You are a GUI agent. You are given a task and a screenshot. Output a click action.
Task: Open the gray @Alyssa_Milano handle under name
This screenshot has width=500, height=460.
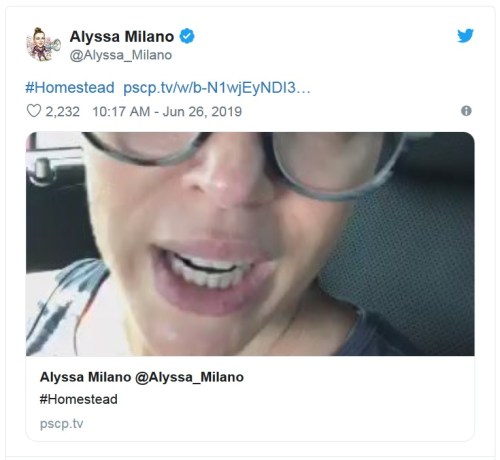pos(121,55)
